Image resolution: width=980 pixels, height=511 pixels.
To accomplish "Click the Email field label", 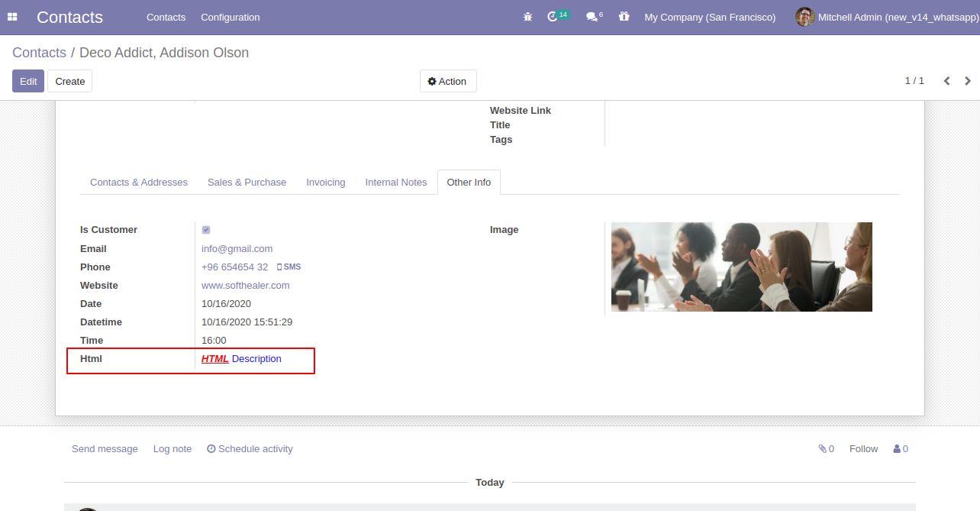I will [x=93, y=249].
